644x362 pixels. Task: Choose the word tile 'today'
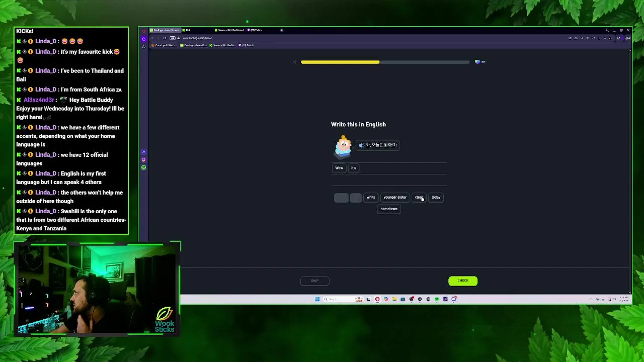pyautogui.click(x=436, y=197)
